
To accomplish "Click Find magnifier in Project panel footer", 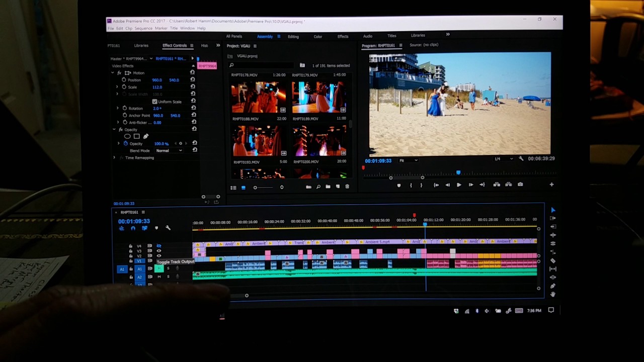I will [x=318, y=187].
